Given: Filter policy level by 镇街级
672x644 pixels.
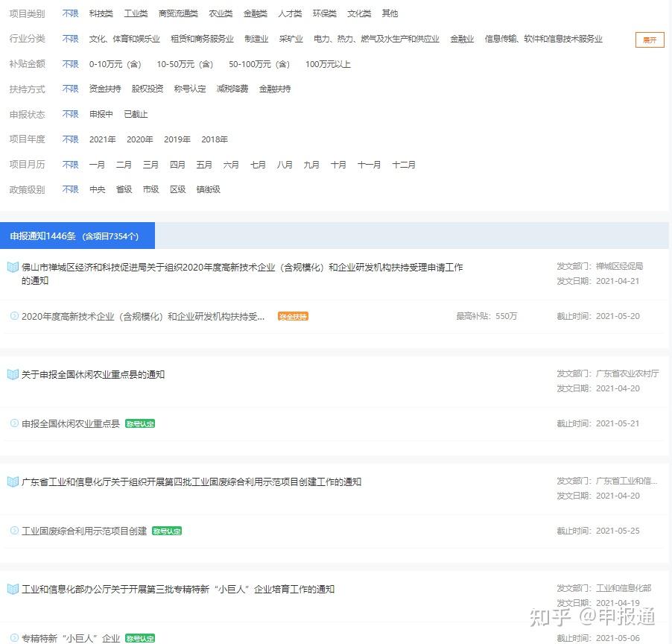Looking at the screenshot, I should pos(209,189).
